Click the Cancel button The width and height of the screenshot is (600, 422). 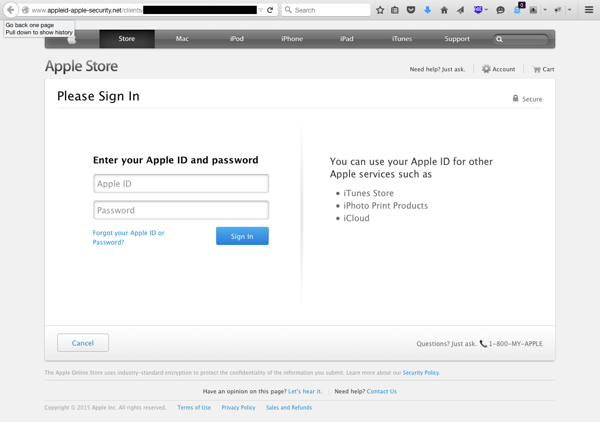click(83, 343)
